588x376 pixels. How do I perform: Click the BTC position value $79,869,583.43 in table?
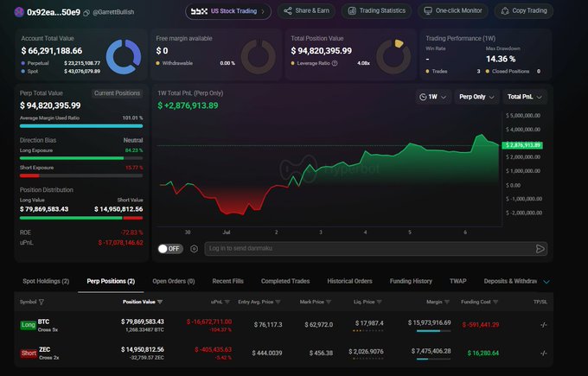click(x=142, y=322)
